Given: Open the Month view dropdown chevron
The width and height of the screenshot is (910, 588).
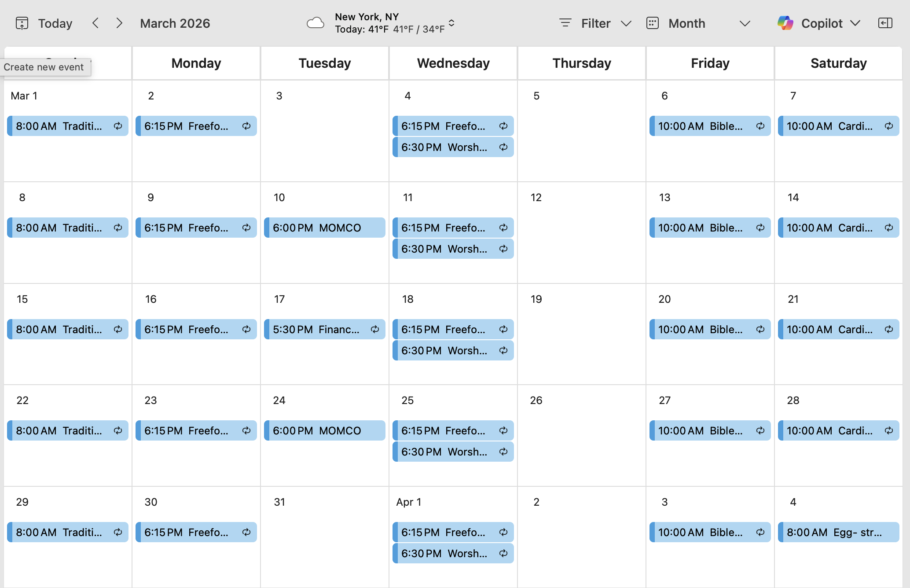Looking at the screenshot, I should (745, 23).
